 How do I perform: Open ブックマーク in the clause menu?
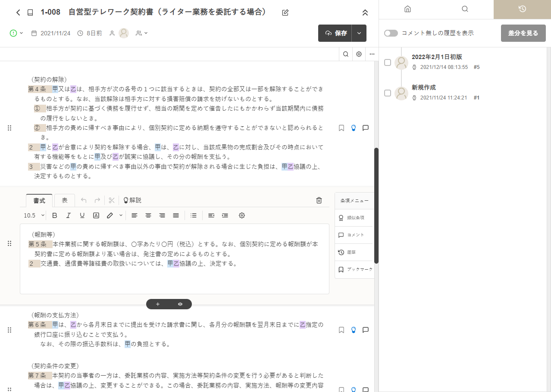[354, 270]
